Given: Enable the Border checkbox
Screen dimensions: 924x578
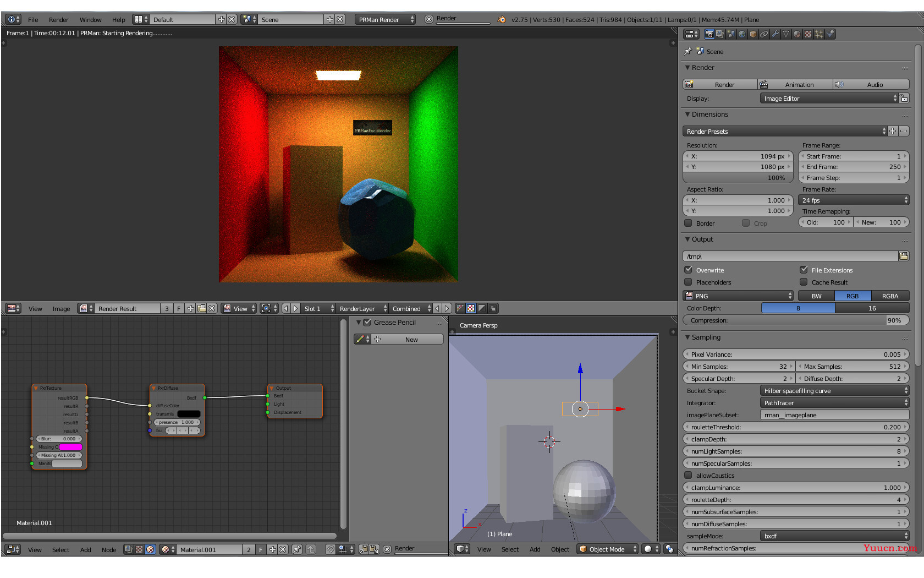Looking at the screenshot, I should pyautogui.click(x=688, y=223).
